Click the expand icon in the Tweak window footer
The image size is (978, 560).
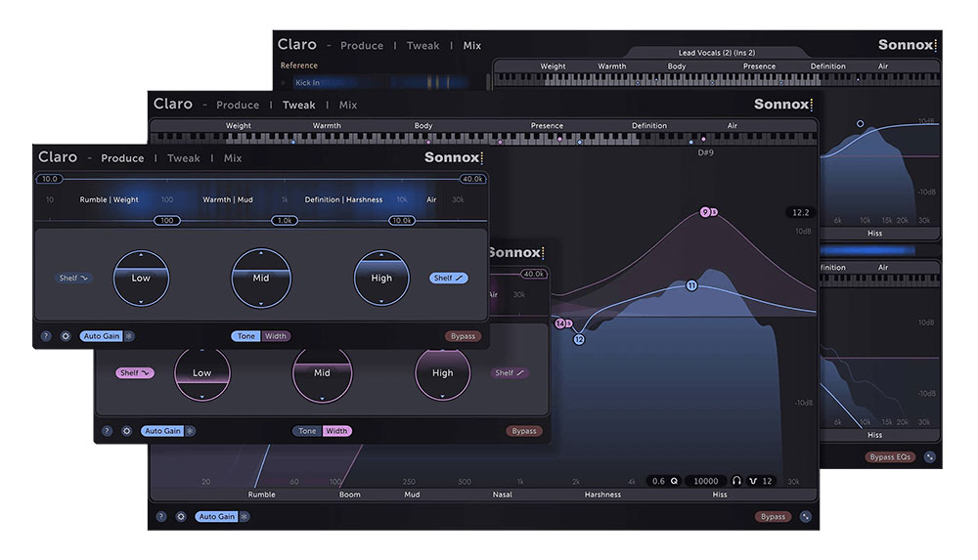pyautogui.click(x=805, y=516)
